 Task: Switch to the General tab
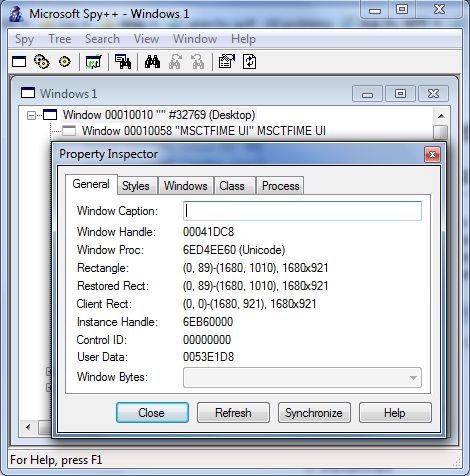91,184
